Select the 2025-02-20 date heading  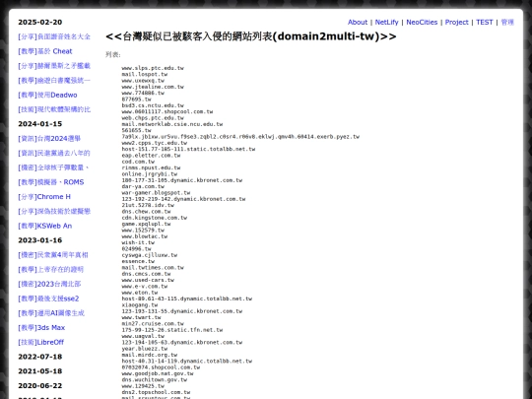(x=40, y=22)
